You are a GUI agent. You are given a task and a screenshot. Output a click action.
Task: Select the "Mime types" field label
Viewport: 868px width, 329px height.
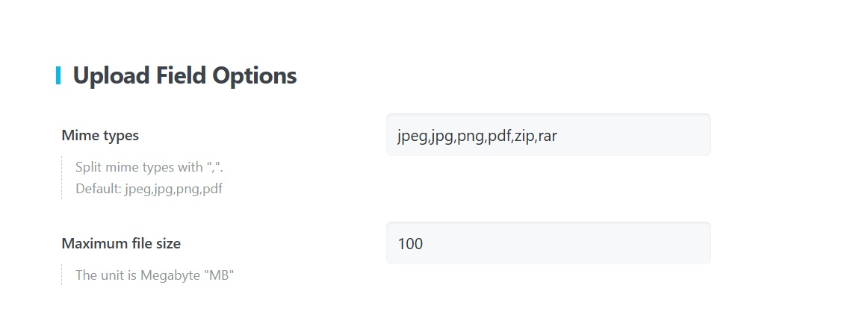[x=100, y=136]
